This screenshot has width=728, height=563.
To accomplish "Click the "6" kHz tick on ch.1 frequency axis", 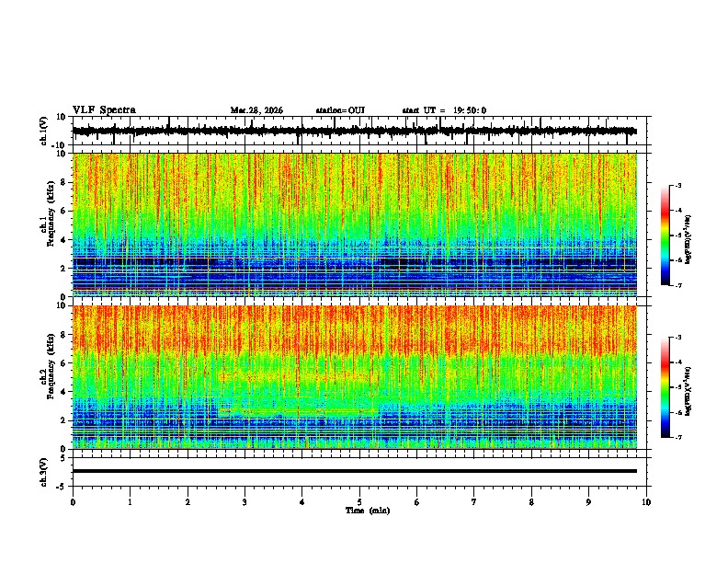I will 64,211.
